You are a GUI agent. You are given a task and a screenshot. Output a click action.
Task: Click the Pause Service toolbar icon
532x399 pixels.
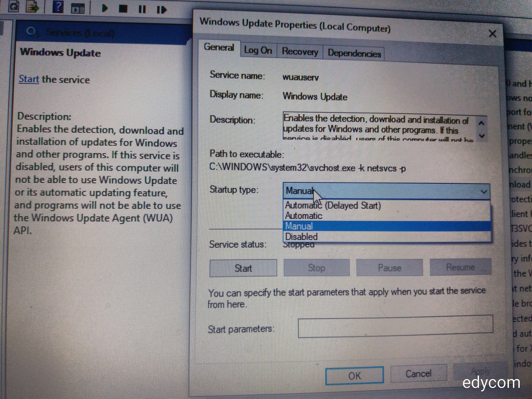tap(142, 10)
